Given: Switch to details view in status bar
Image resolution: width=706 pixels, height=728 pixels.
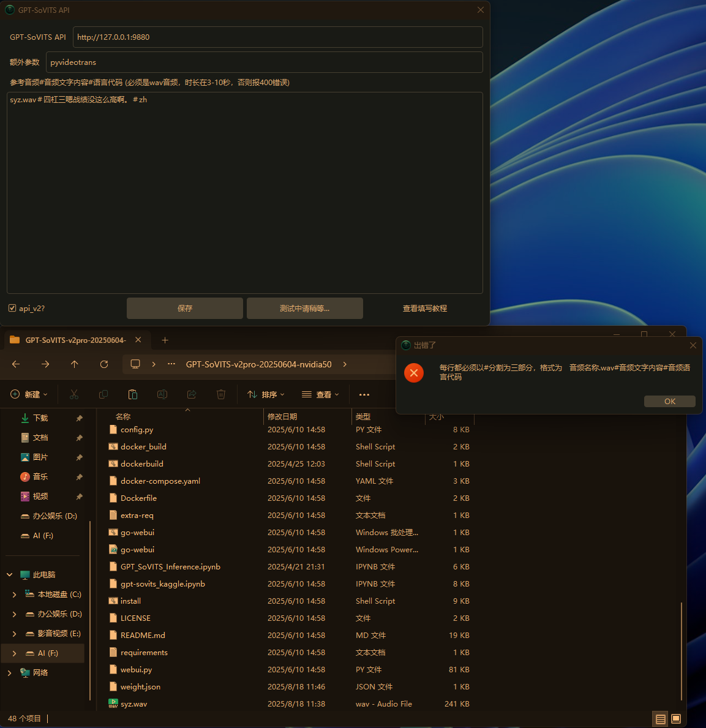Looking at the screenshot, I should (x=660, y=719).
